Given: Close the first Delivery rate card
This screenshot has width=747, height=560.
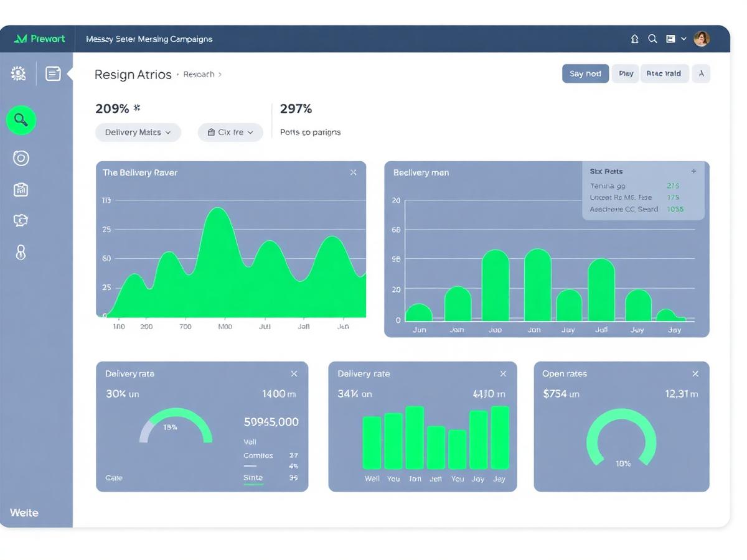Looking at the screenshot, I should click(294, 374).
